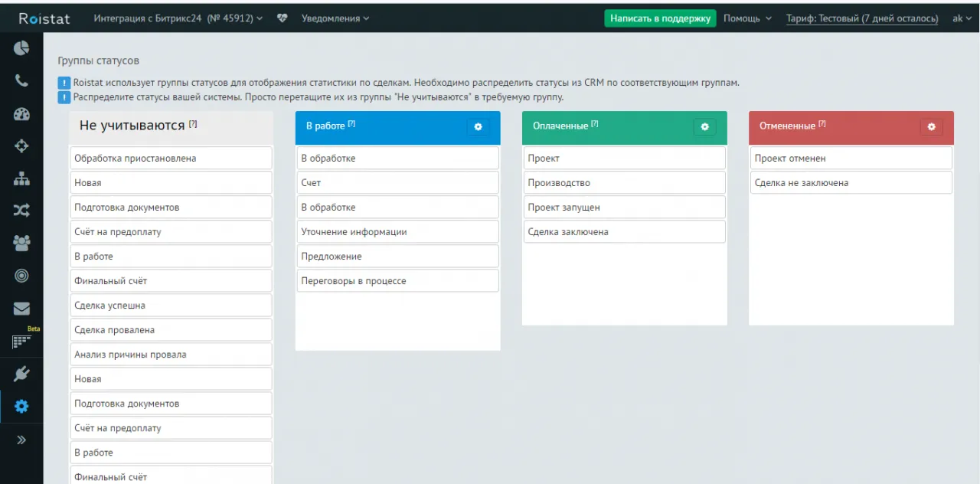Image resolution: width=980 pixels, height=484 pixels.
Task: Expand the sidebar with double chevron
Action: pos(21,440)
